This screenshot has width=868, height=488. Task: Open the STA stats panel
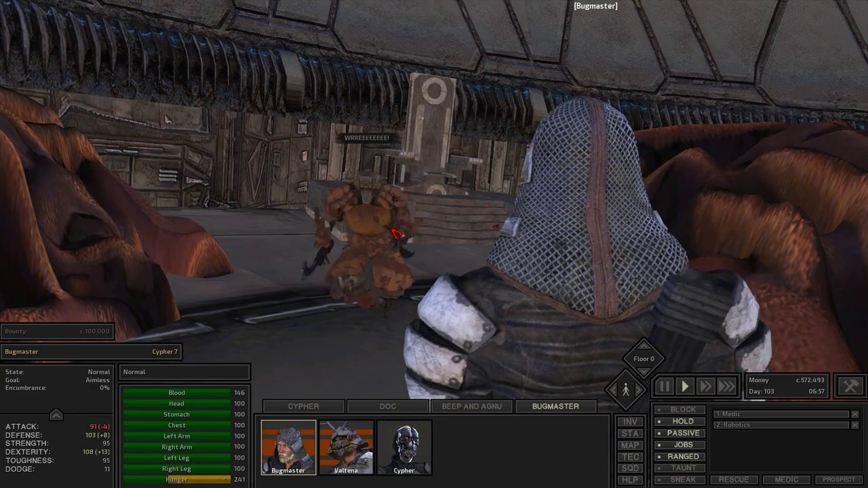(630, 433)
